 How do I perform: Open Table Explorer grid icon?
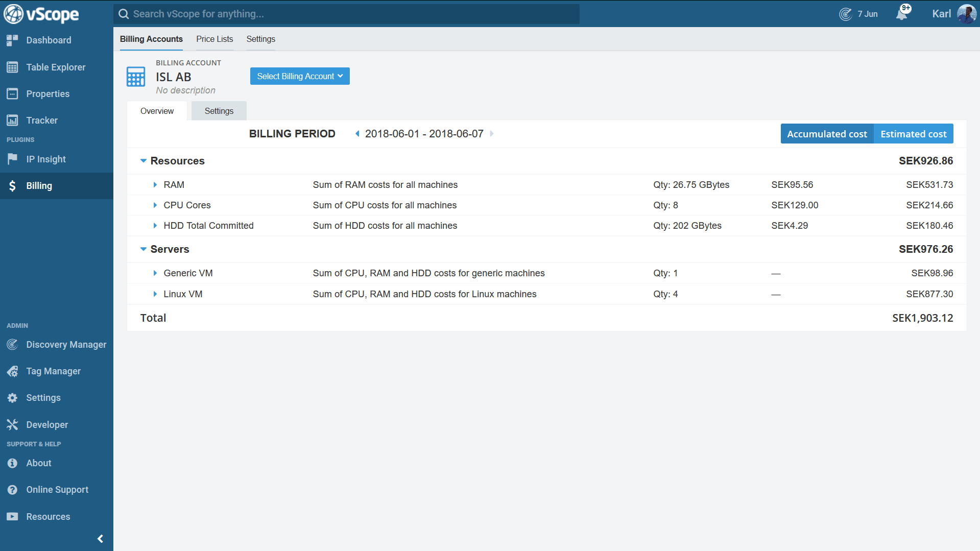pos(12,67)
